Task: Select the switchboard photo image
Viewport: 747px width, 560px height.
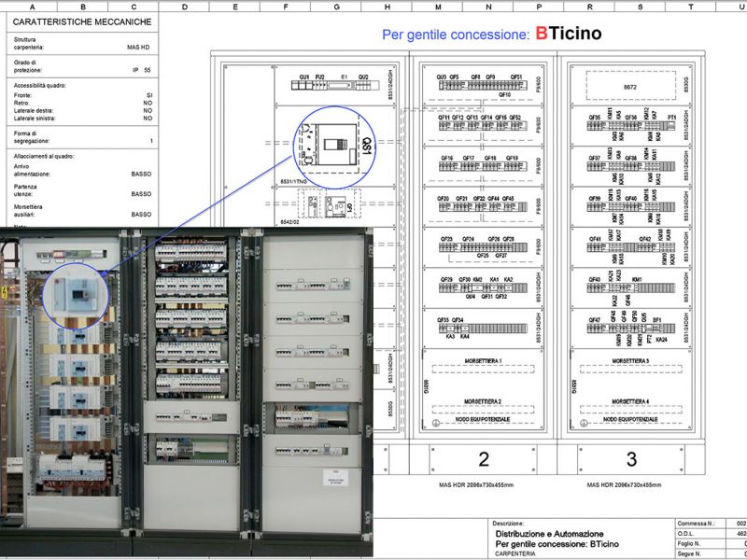Action: pos(186,393)
